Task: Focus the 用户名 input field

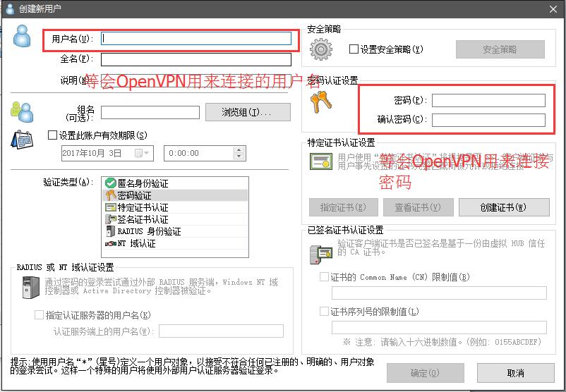Action: pos(196,38)
